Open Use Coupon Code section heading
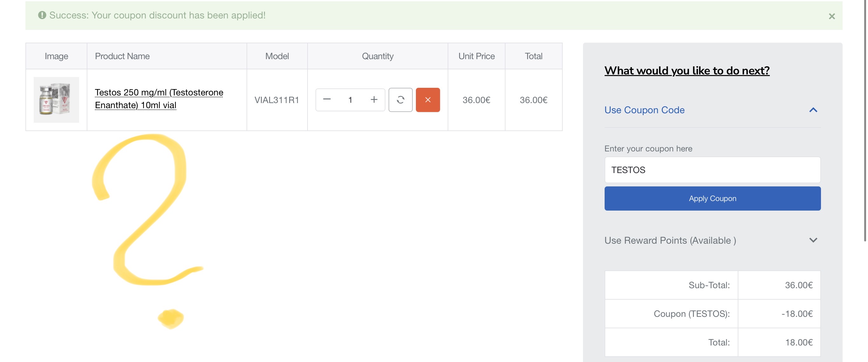This screenshot has width=868, height=362. pos(644,110)
